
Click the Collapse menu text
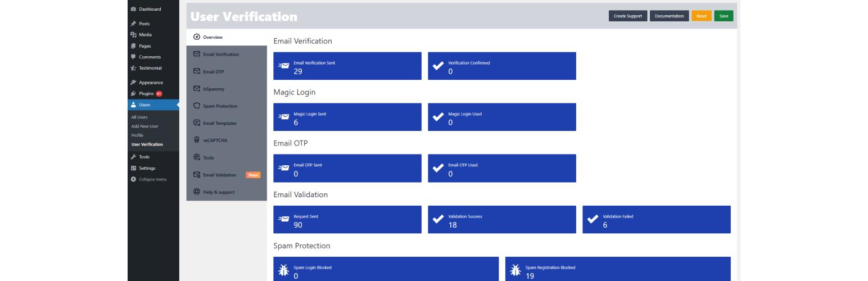tap(153, 179)
